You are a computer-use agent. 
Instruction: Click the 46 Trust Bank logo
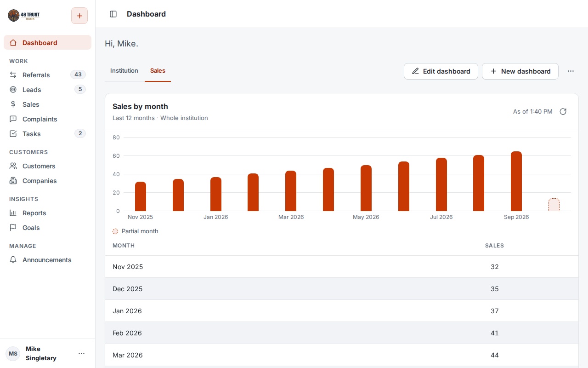[x=24, y=16]
